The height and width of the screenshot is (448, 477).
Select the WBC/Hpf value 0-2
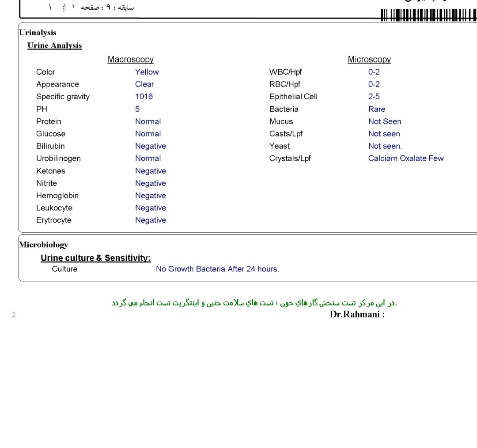[374, 72]
